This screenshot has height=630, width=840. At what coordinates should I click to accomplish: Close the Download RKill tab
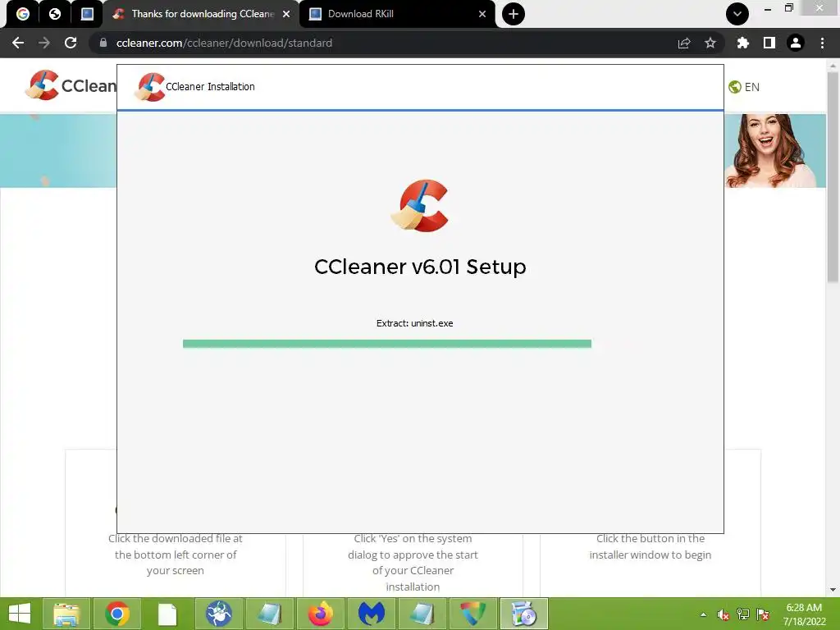point(482,14)
